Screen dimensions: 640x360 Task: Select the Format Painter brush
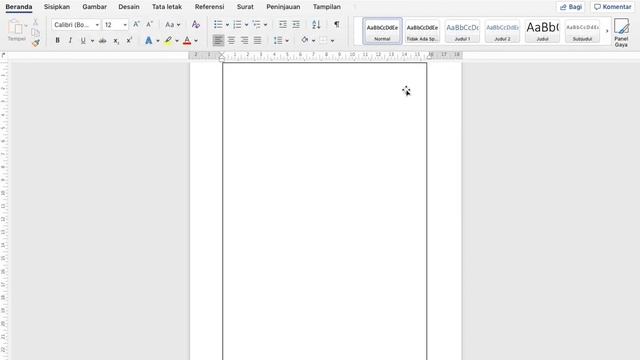click(x=36, y=42)
